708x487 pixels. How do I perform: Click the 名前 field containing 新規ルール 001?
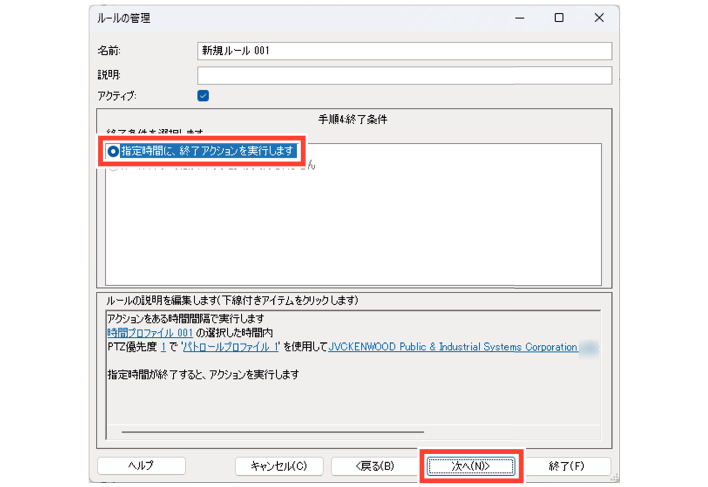point(404,51)
